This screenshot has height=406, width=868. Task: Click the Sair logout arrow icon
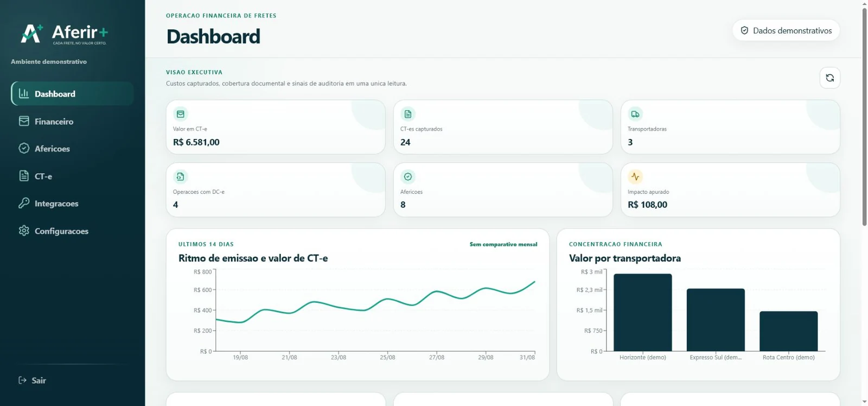click(22, 380)
